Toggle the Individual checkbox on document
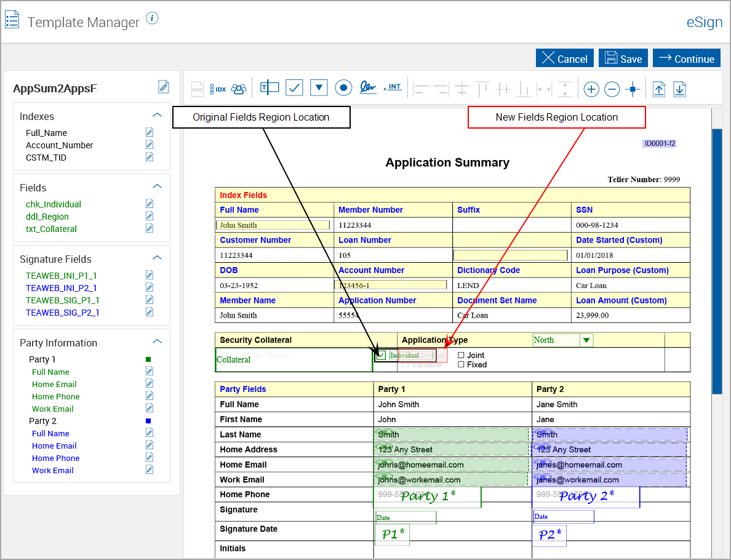The image size is (731, 560). click(x=381, y=355)
